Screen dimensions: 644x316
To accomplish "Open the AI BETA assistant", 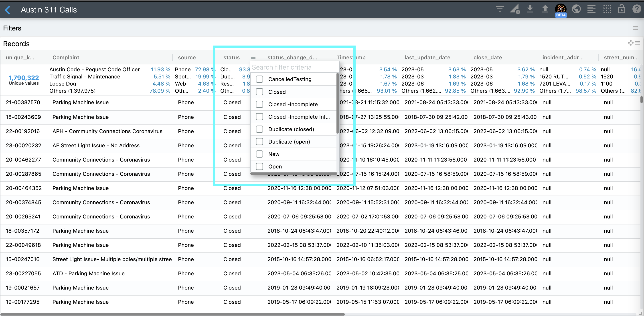I will tap(561, 10).
